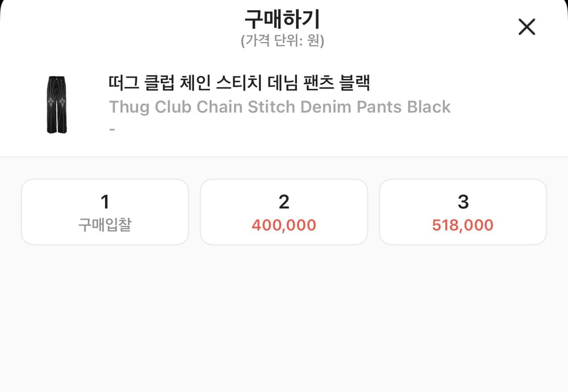Tap the 400,000 price label
Screen dimensions: 568x392
point(283,225)
